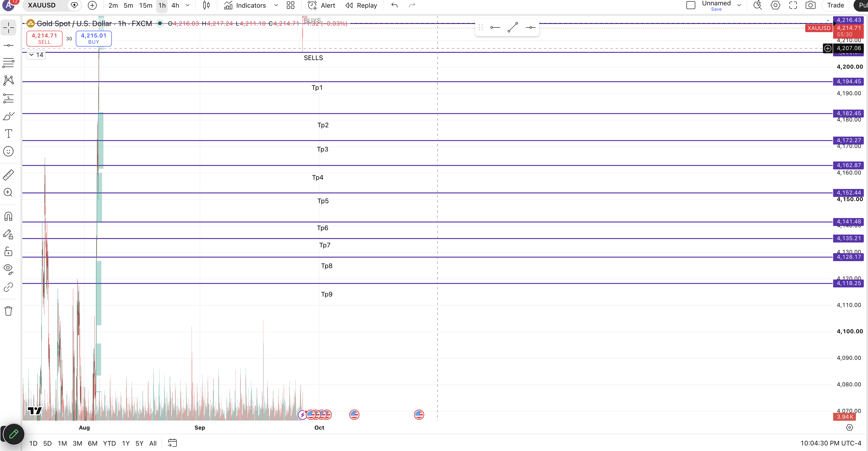The image size is (868, 451).
Task: Enter fullscreen mode
Action: [793, 5]
